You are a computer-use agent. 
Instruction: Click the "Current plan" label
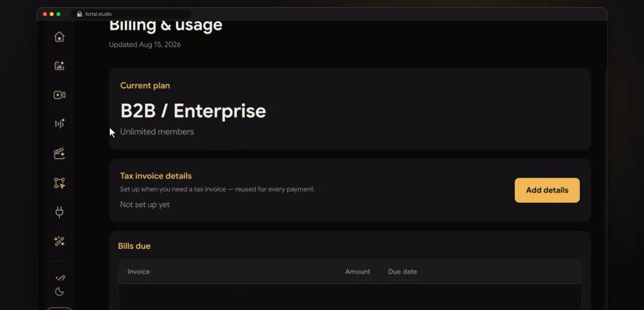pos(145,86)
